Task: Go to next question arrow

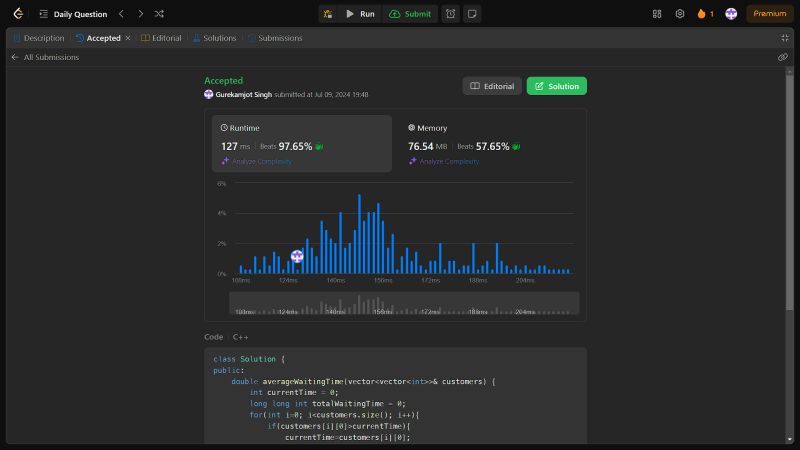Action: click(140, 14)
